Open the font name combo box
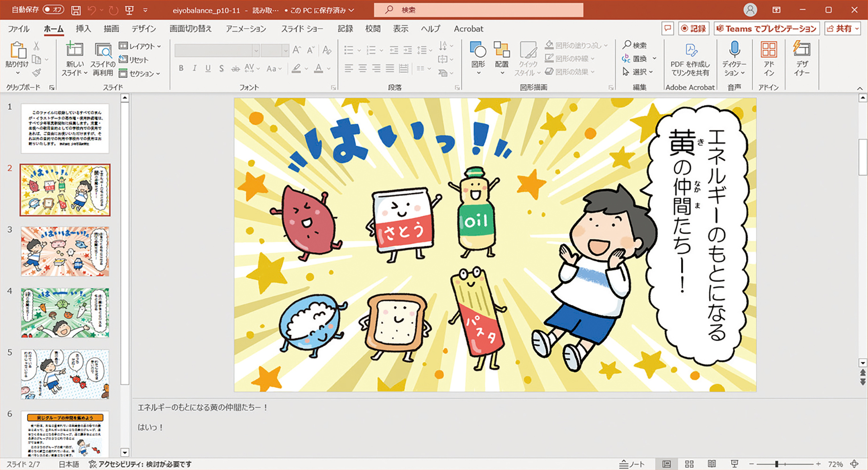This screenshot has width=868, height=470. [217, 50]
